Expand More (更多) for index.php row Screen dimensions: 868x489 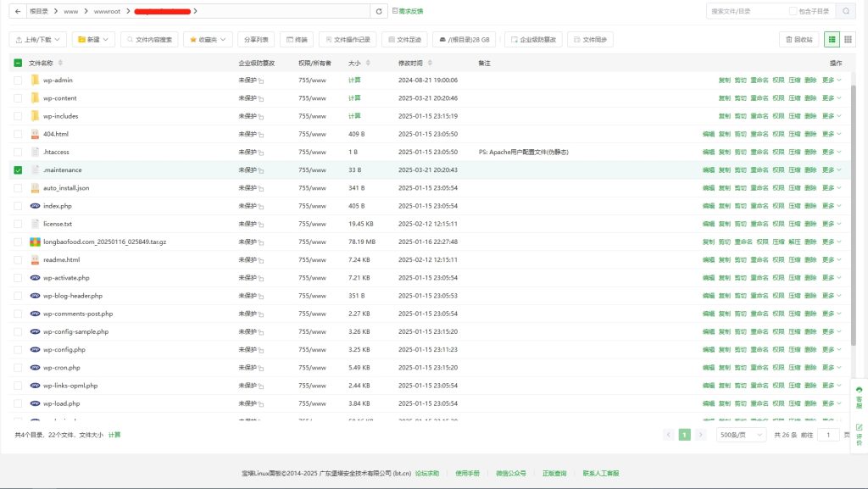(832, 206)
